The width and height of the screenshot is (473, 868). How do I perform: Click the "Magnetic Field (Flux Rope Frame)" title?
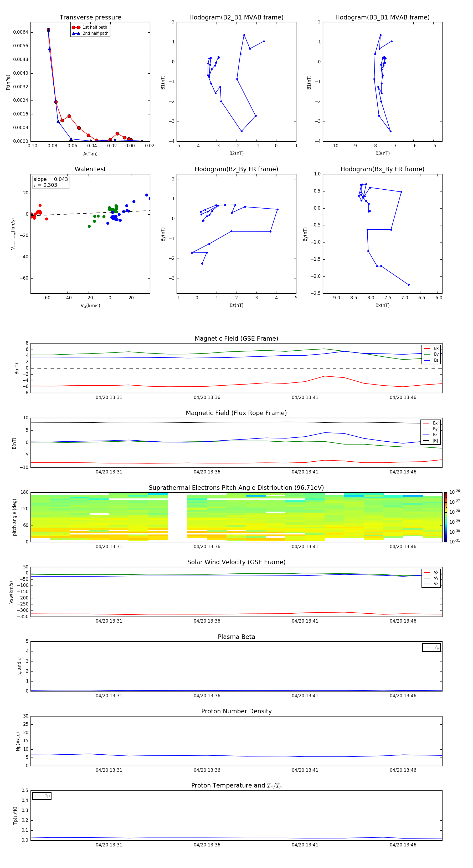[236, 413]
